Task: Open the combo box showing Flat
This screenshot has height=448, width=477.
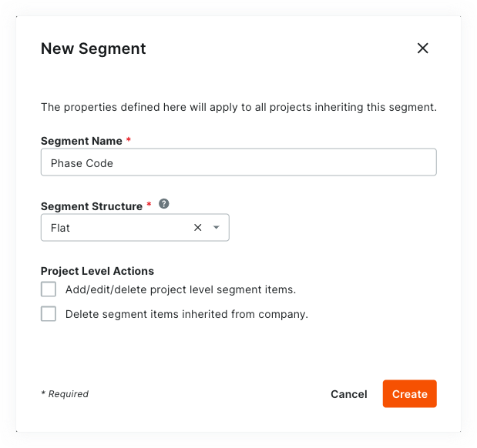Action: (135, 227)
